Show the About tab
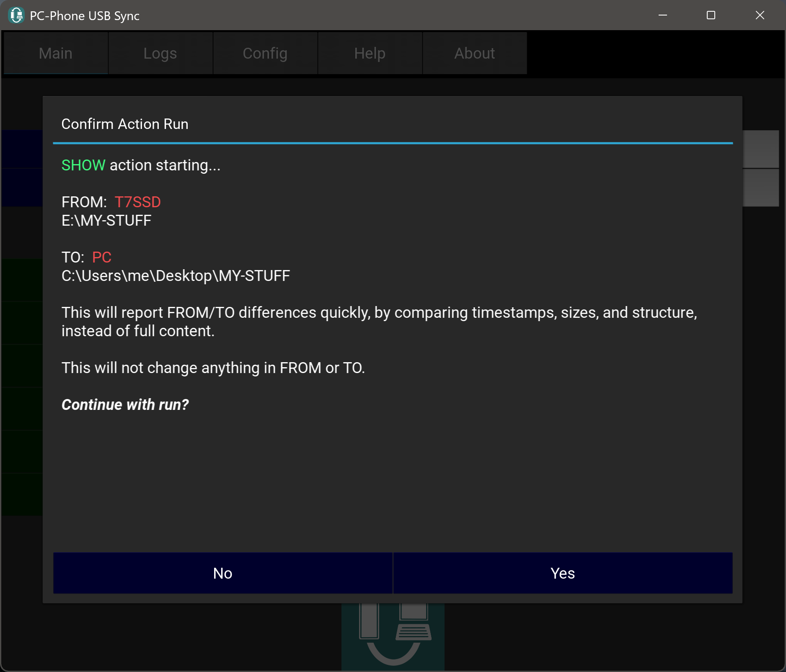The width and height of the screenshot is (786, 672). (474, 54)
